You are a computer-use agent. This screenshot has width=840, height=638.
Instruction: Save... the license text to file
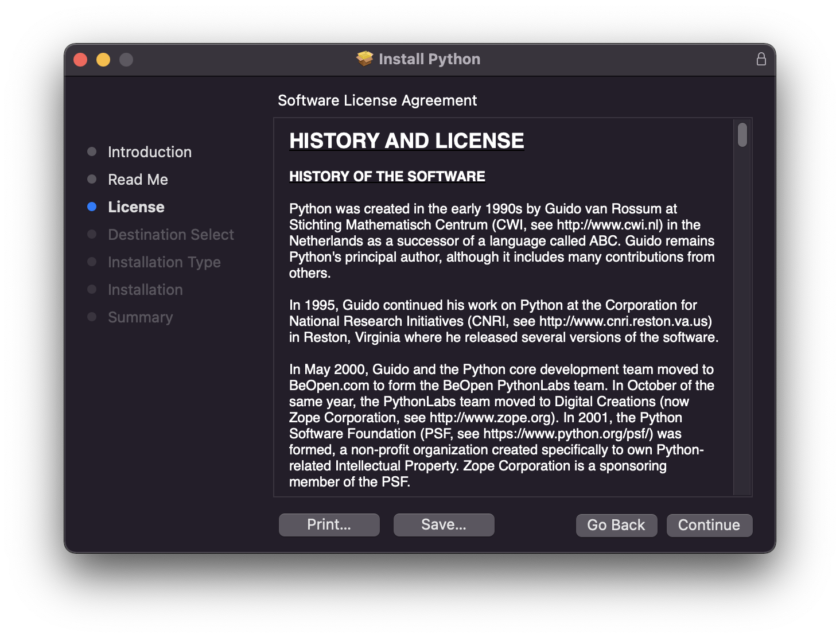point(444,524)
